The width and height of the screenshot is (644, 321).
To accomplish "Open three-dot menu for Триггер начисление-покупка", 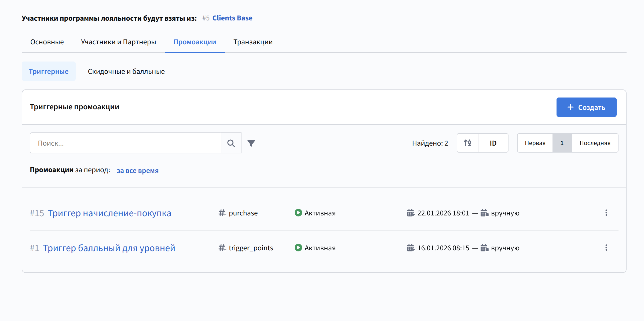I will coord(606,213).
